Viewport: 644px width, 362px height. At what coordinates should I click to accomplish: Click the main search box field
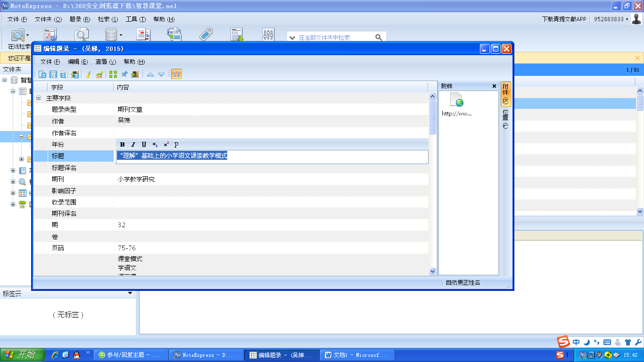[x=336, y=37]
